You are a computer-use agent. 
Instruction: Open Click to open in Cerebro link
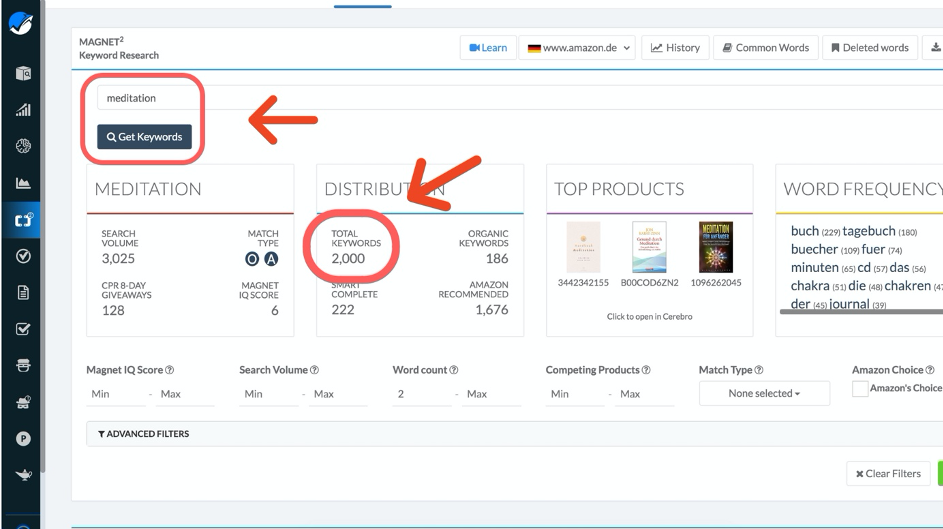tap(649, 317)
